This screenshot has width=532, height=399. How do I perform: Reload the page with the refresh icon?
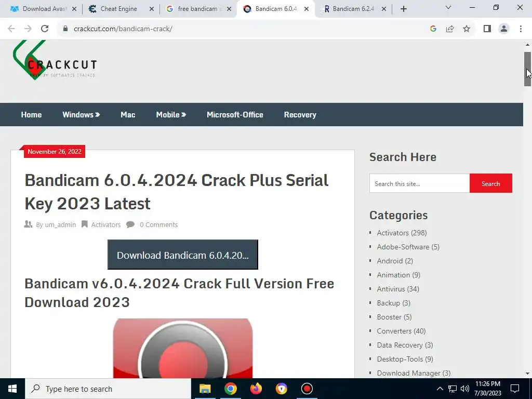(45, 29)
